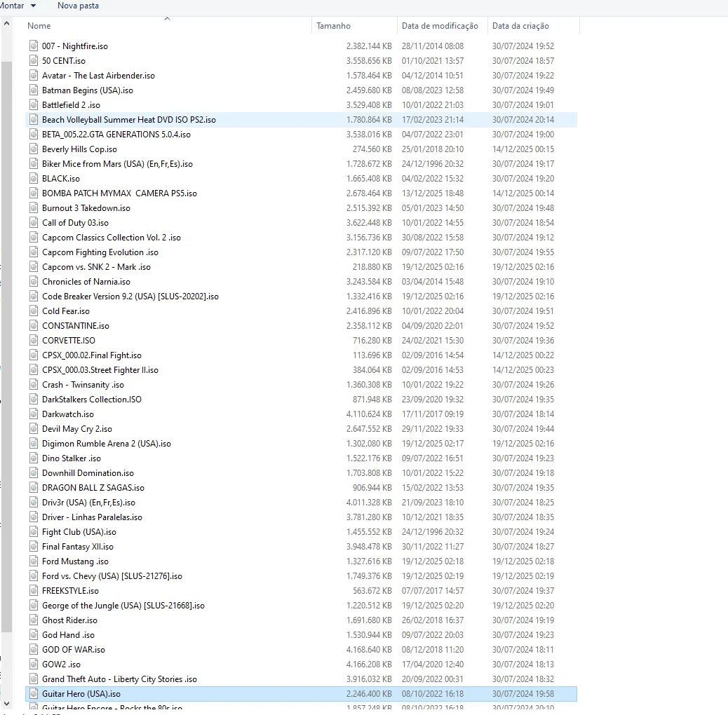
Task: Click the sort arrow above the Nome column
Action: pos(168,18)
